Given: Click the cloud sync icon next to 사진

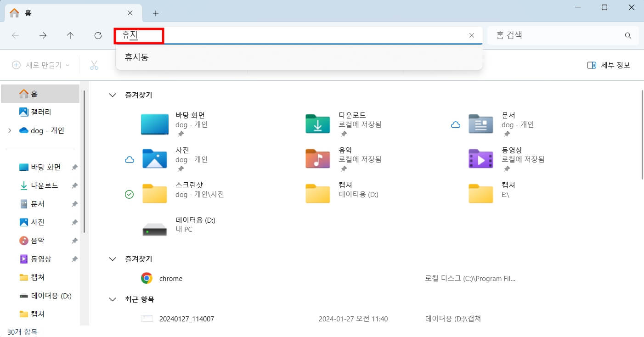Looking at the screenshot, I should 130,159.
